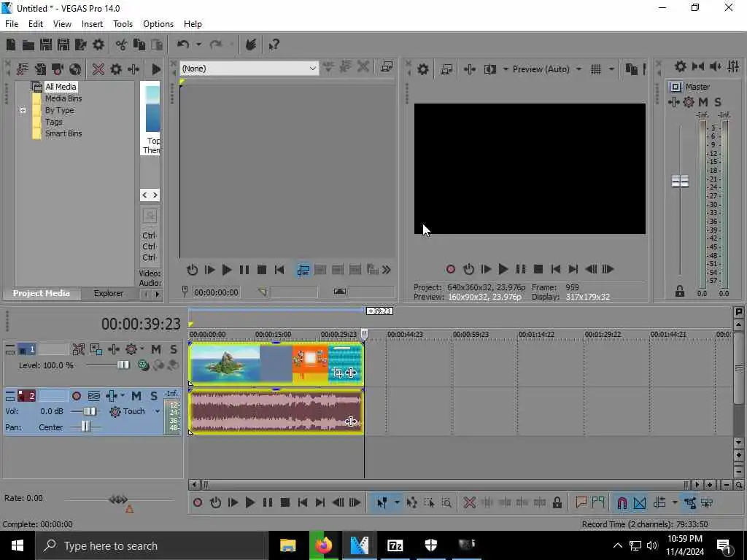Click the Undo arrow button

point(183,44)
